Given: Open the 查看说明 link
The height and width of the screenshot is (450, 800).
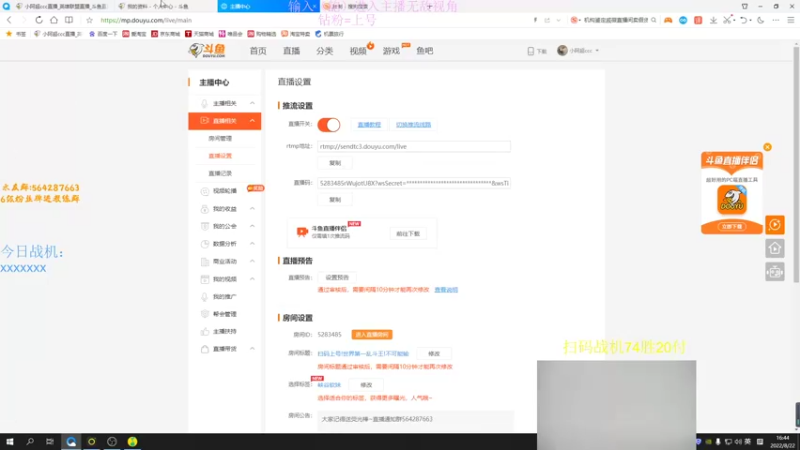Looking at the screenshot, I should (446, 290).
